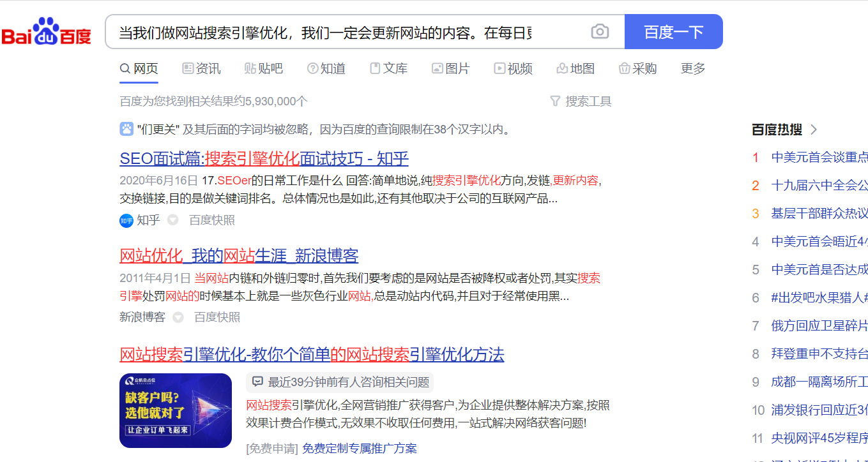Open hot search item 成都一隔离场所工
Screen dimensions: 868x462
pyautogui.click(x=819, y=382)
